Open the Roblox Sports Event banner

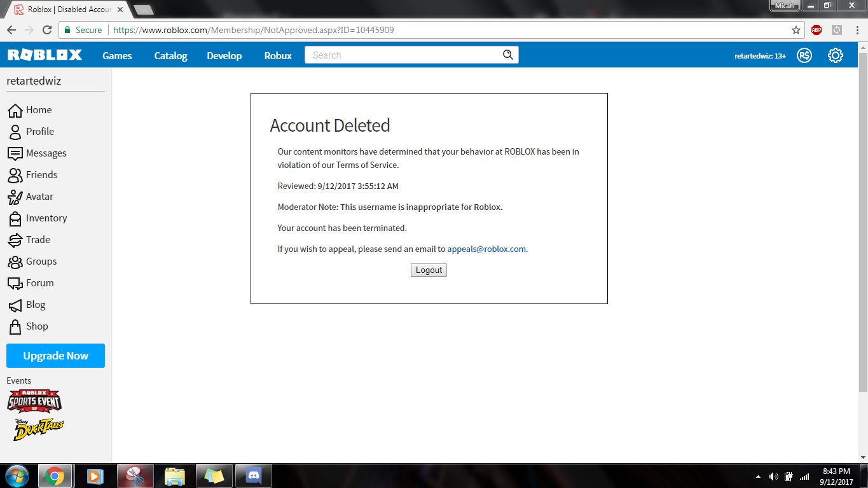coord(34,401)
